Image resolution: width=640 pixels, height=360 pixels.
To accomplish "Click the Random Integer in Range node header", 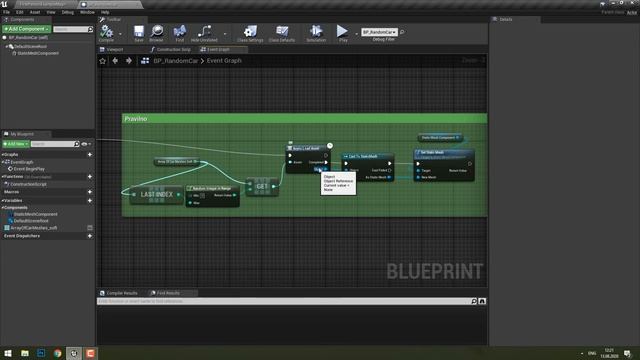I will 212,189.
